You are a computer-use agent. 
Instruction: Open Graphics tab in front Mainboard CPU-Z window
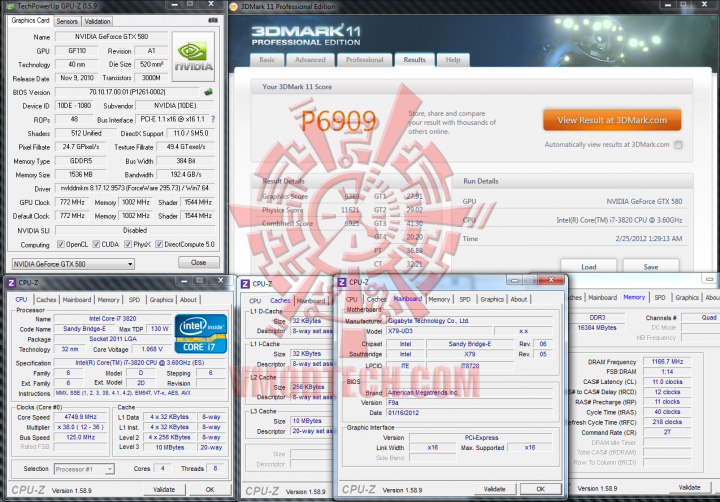(x=492, y=299)
